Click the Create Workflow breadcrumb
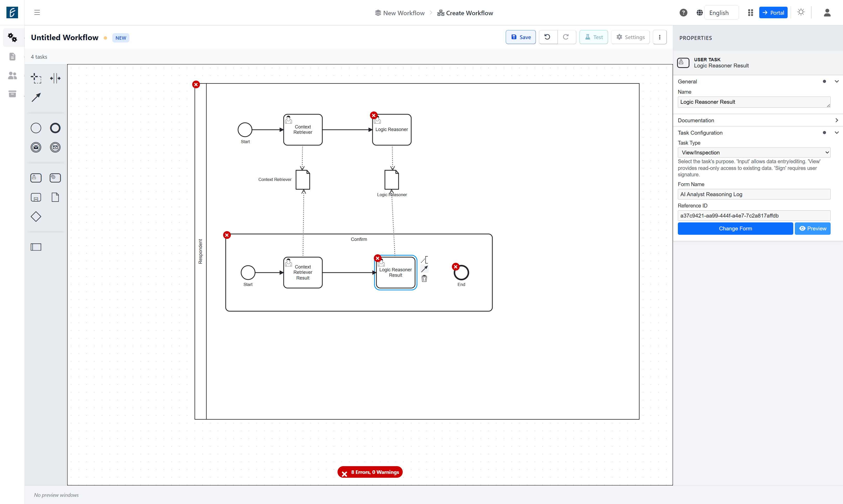Image resolution: width=843 pixels, height=504 pixels. [x=465, y=13]
